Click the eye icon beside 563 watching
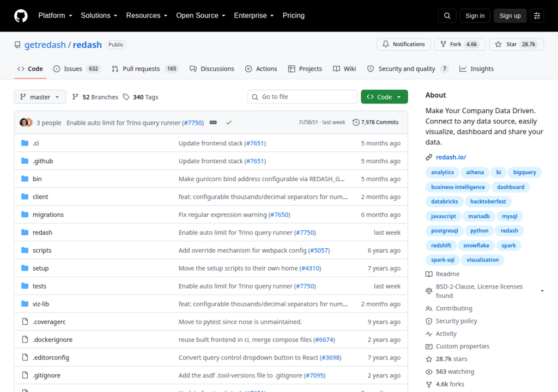The image size is (558, 392). [x=429, y=372]
